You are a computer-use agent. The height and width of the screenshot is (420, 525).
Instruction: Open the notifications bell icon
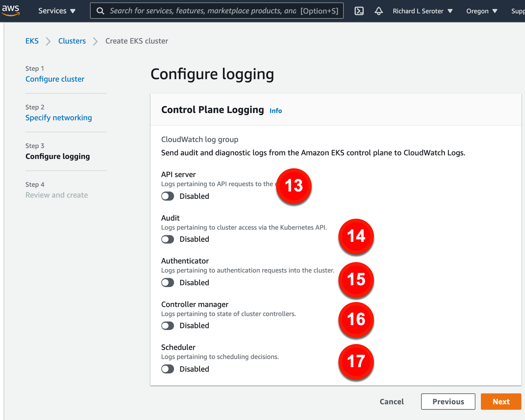click(x=379, y=11)
